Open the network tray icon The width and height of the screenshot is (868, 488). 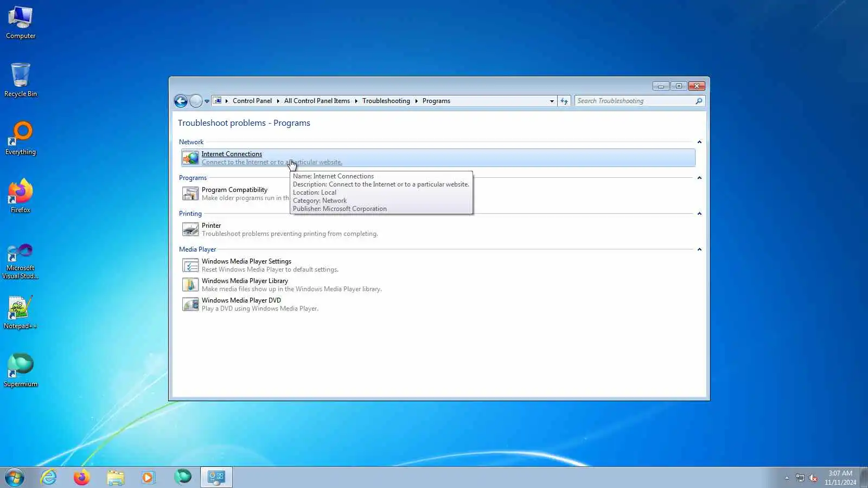point(800,478)
